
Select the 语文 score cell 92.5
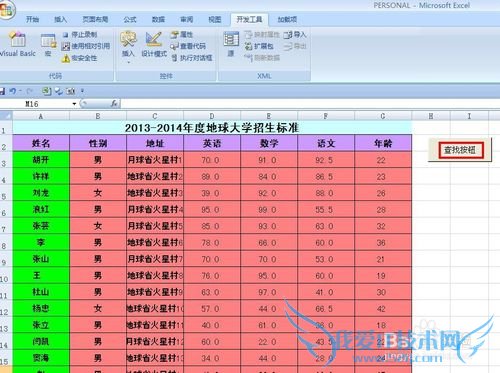click(x=326, y=160)
